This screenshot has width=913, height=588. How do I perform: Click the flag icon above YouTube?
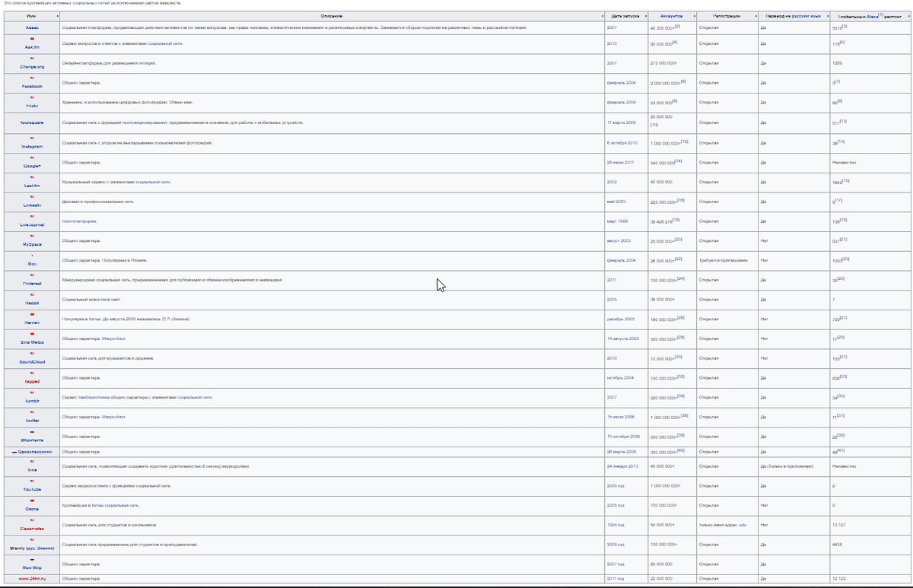pyautogui.click(x=31, y=481)
